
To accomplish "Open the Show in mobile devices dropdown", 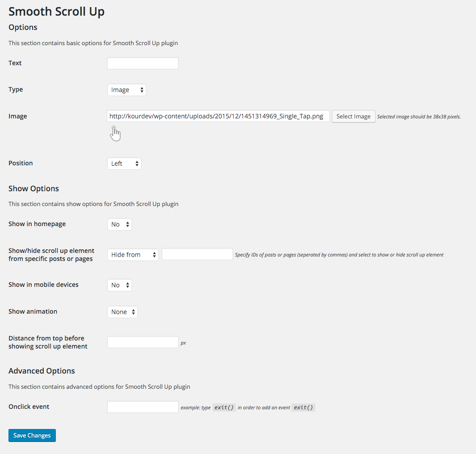I will point(120,285).
